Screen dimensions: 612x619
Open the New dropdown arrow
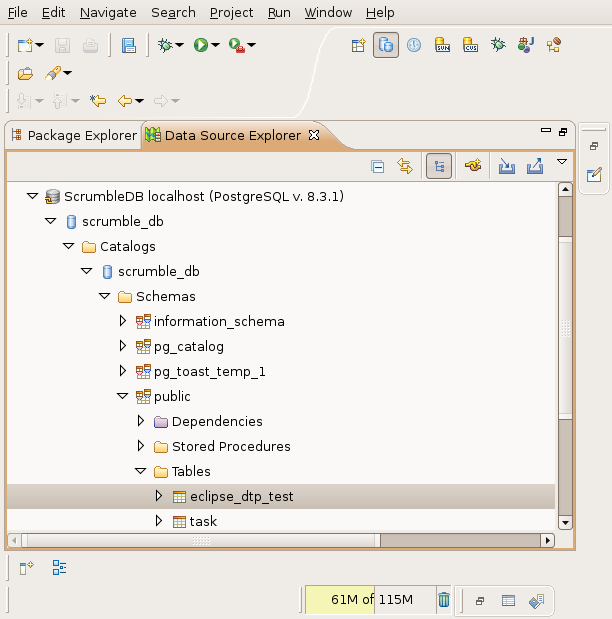tap(39, 45)
